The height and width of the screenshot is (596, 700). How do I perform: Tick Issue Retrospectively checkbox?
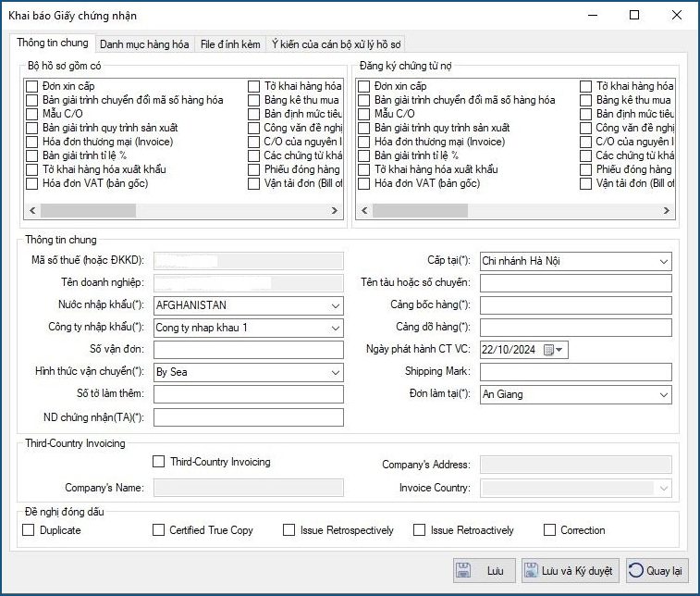tap(289, 530)
